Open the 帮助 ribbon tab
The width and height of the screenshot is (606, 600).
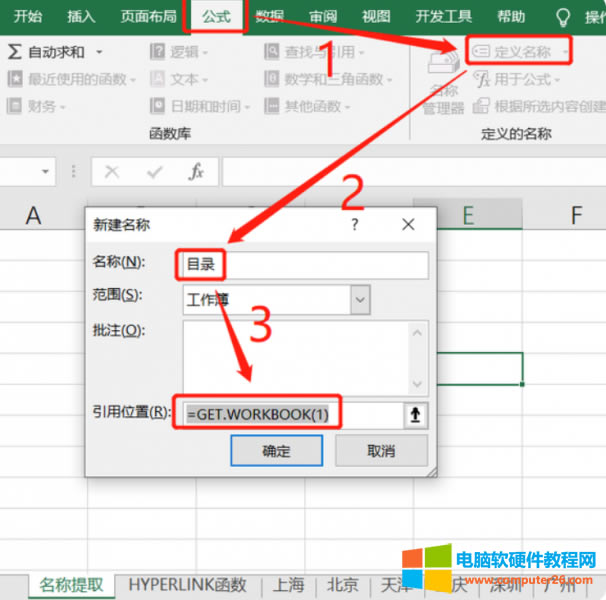(511, 17)
